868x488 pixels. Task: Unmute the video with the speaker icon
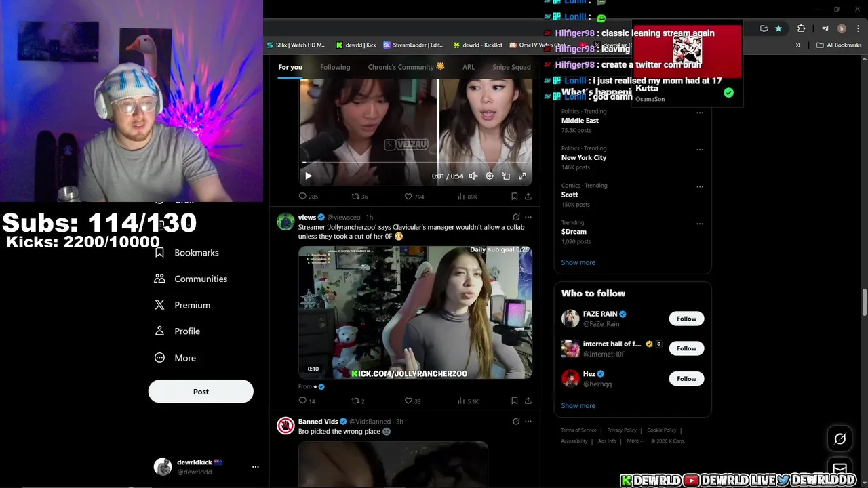[473, 176]
